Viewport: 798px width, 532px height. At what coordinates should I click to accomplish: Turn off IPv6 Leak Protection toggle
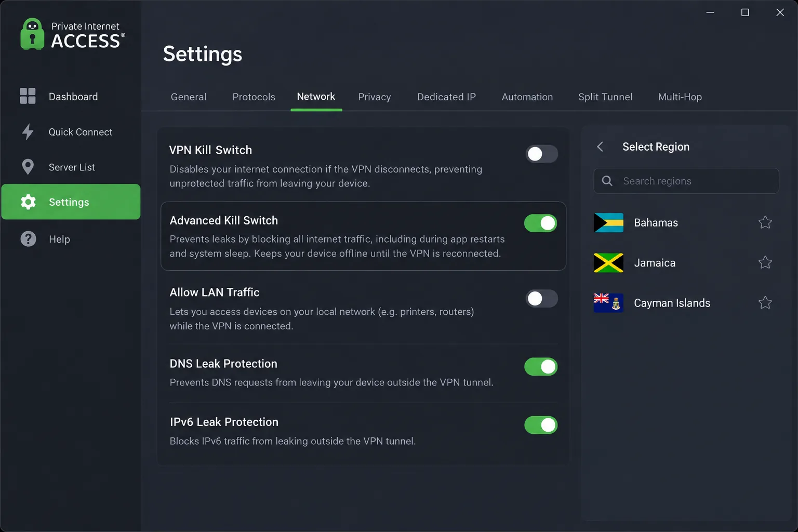coord(541,424)
